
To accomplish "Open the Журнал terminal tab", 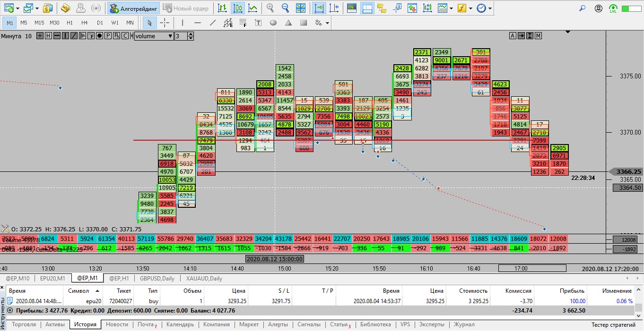I will (x=464, y=324).
